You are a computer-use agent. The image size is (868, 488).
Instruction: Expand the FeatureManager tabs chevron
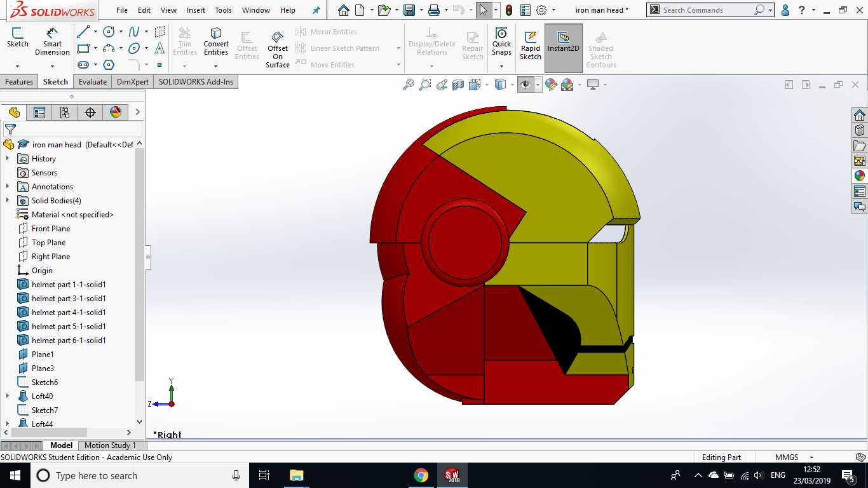[137, 112]
